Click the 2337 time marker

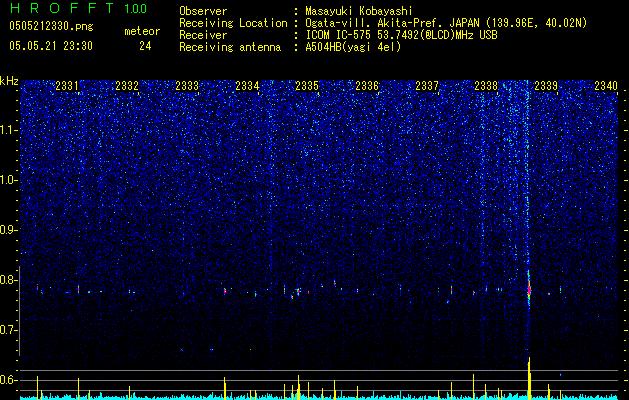(x=427, y=85)
